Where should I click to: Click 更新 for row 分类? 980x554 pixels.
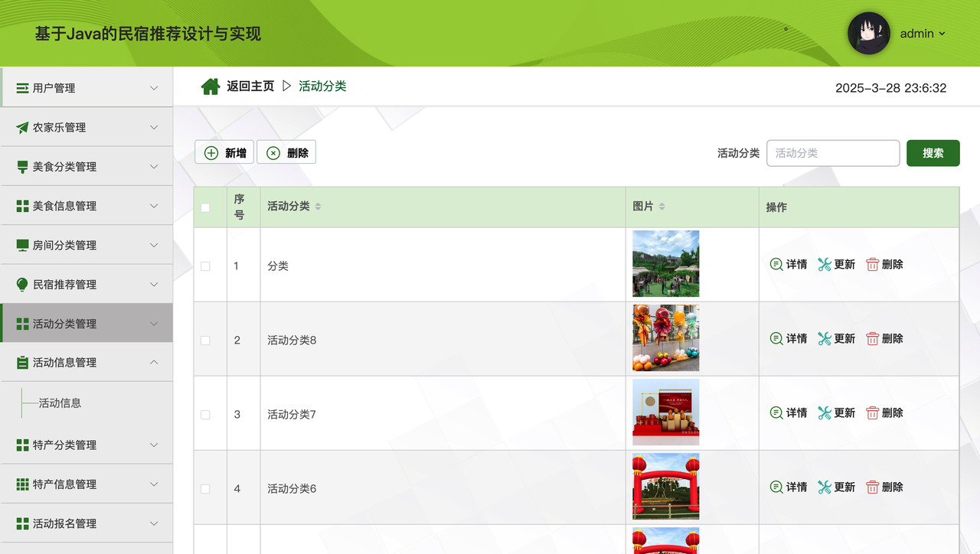click(837, 264)
